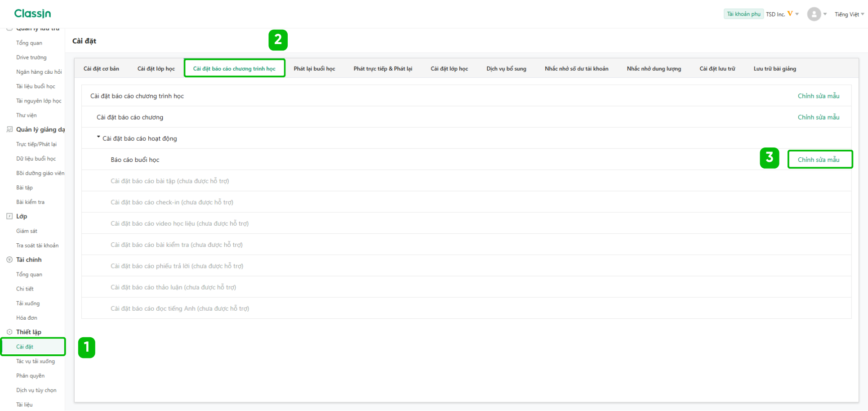Open Tài nguyên lớp học in sidebar

tap(39, 101)
